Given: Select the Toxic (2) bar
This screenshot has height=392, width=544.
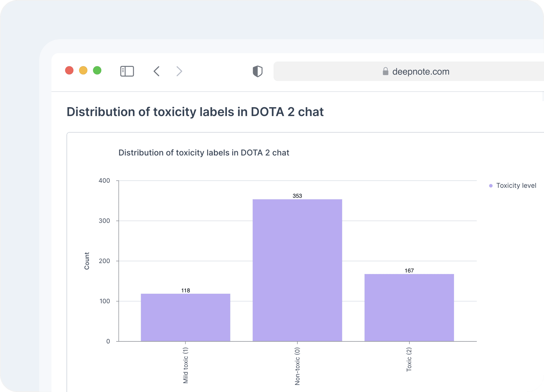Looking at the screenshot, I should coord(409,308).
